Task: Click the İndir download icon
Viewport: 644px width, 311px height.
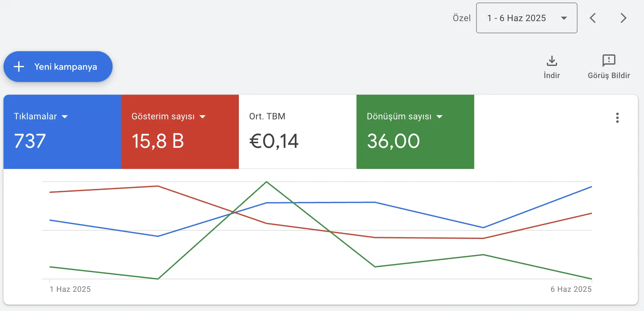Action: coord(552,61)
